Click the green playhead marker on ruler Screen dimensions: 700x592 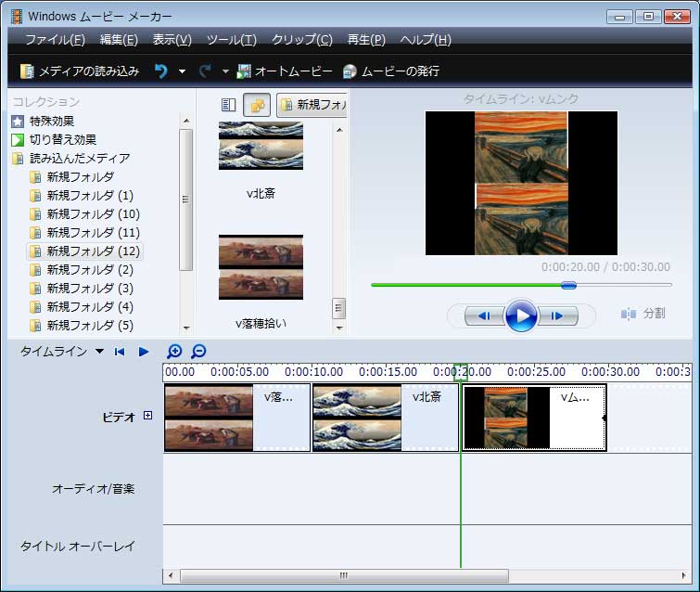pyautogui.click(x=461, y=372)
